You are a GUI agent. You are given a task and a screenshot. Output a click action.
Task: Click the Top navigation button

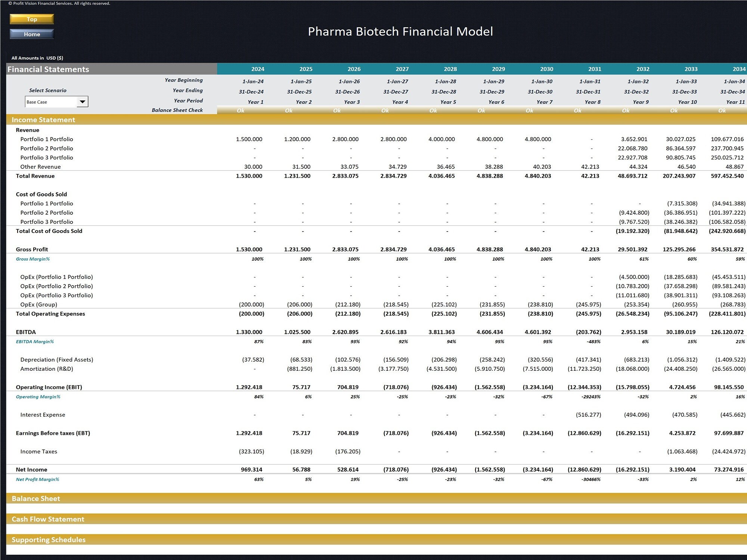click(x=32, y=19)
